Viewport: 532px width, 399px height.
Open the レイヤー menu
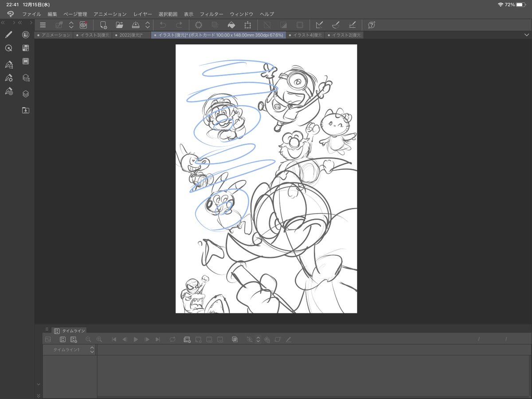(x=143, y=14)
